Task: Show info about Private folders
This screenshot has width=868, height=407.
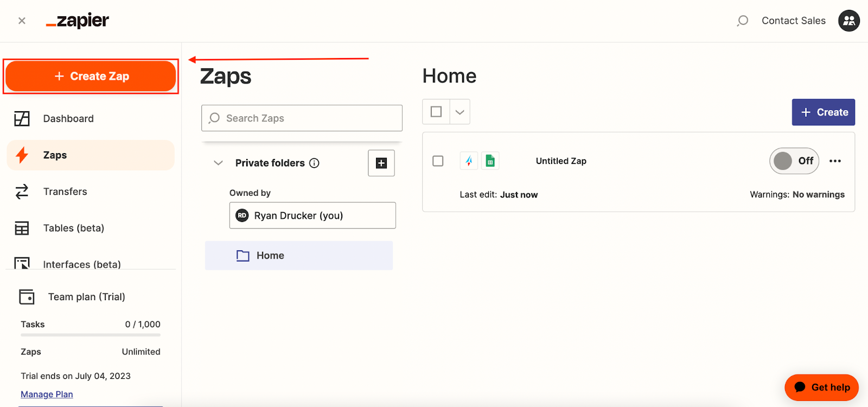Action: [x=314, y=163]
